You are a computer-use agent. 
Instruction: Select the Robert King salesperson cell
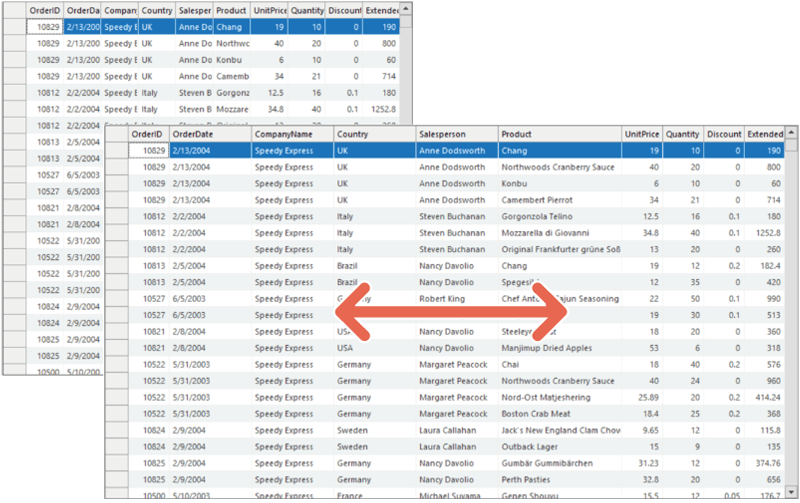[x=457, y=299]
